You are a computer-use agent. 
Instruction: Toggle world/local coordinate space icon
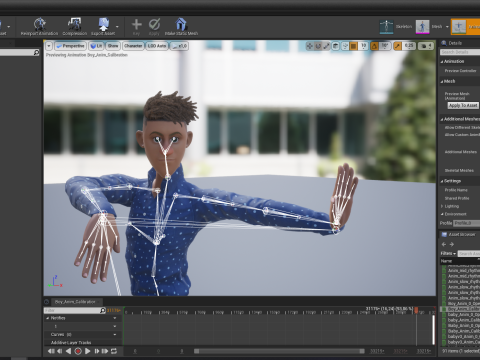[x=336, y=46]
